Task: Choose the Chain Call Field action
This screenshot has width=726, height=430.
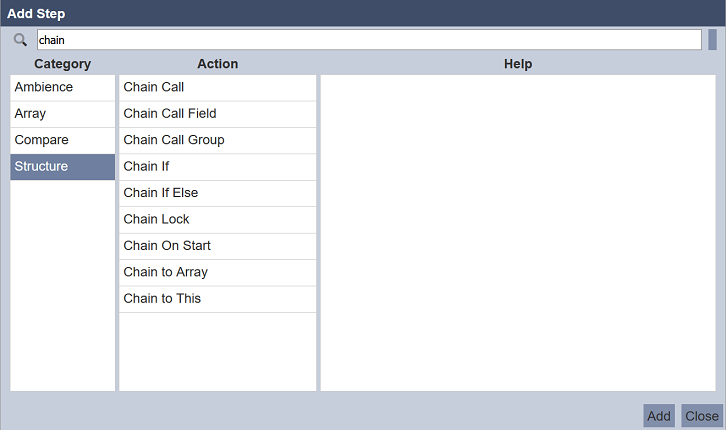Action: (x=217, y=114)
